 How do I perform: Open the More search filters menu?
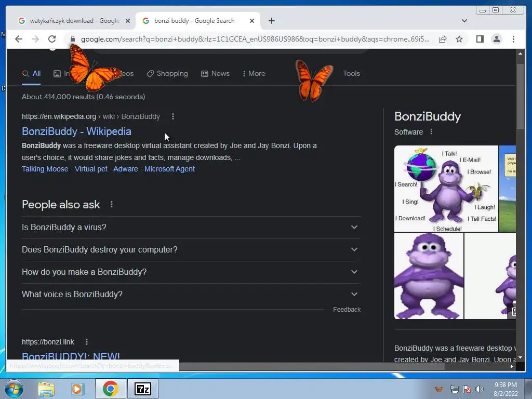coord(254,73)
